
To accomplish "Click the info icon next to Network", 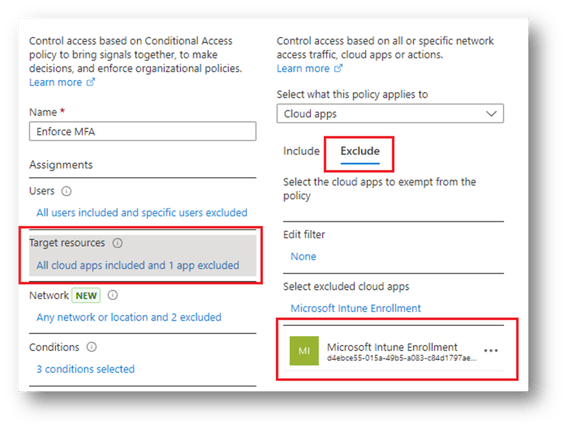I will click(113, 295).
